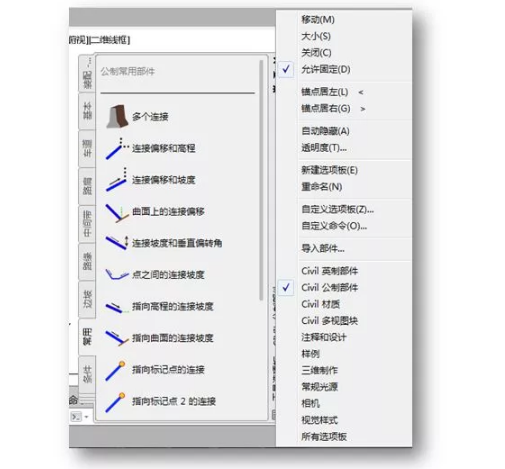Screen dimensions: 505x469
Task: Click the palette's vertical scrollbar
Action: (x=261, y=180)
